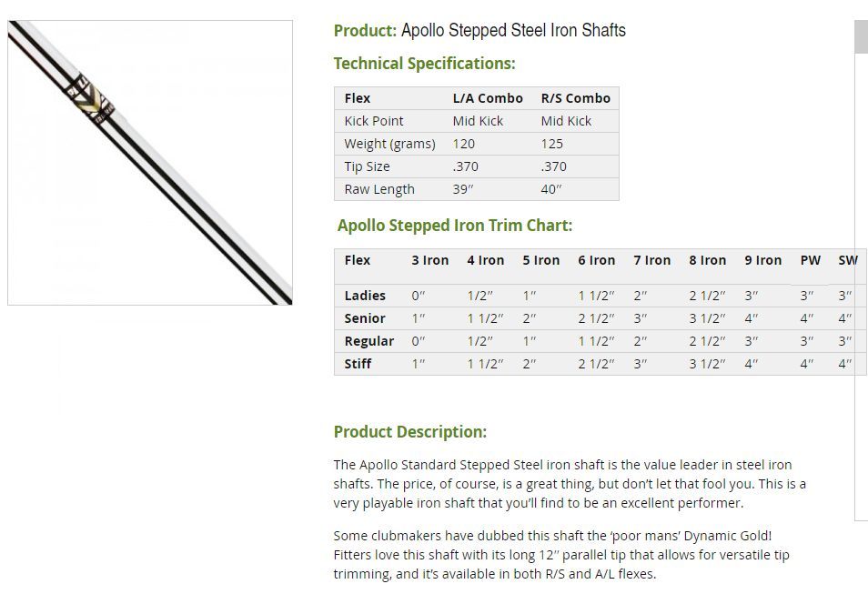
Task: Select the Weight (grams) row label
Action: coord(389,144)
